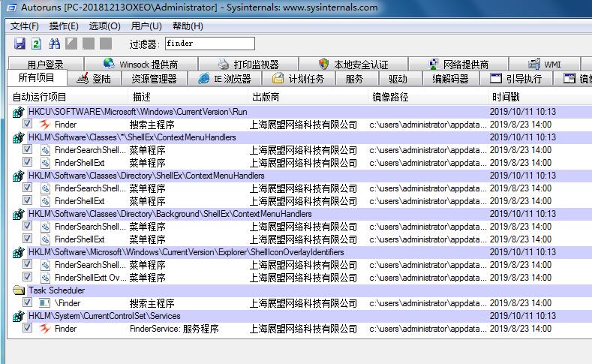Toggle FinderShellExt checkbox under Directory\ShellEx ContextMenuHandlers
This screenshot has height=364, width=592.
[27, 200]
